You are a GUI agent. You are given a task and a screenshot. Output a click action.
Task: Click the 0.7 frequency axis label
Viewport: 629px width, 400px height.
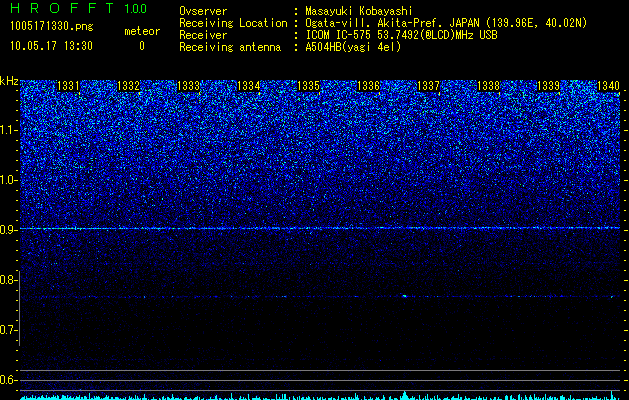click(8, 330)
